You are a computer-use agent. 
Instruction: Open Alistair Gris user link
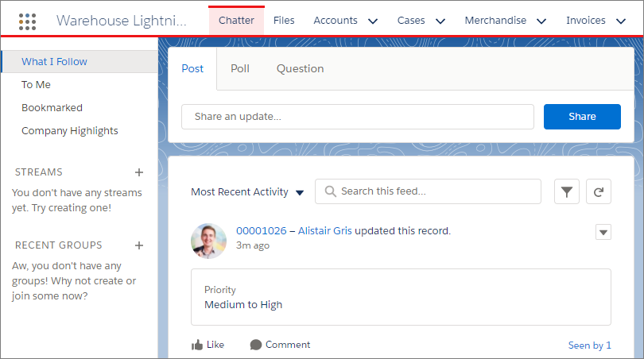[x=325, y=231]
